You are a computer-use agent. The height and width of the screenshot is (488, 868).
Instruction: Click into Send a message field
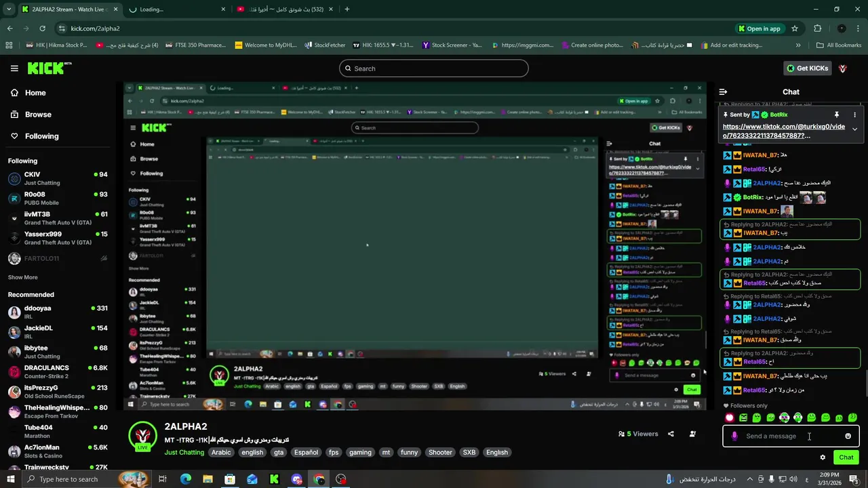click(x=791, y=436)
